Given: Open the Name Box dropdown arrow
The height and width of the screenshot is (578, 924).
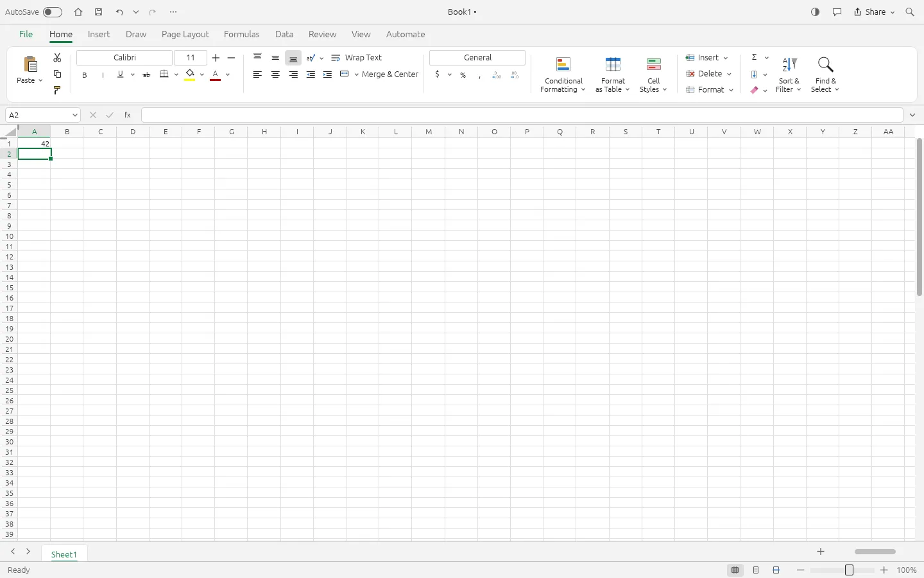Looking at the screenshot, I should [x=75, y=115].
